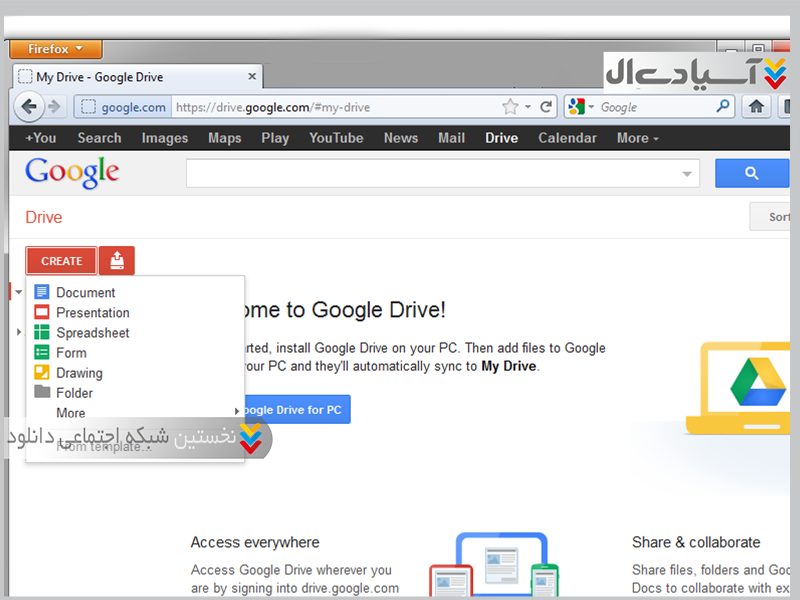The height and width of the screenshot is (600, 800).
Task: Choose the Drawing icon in Create menu
Action: point(42,373)
